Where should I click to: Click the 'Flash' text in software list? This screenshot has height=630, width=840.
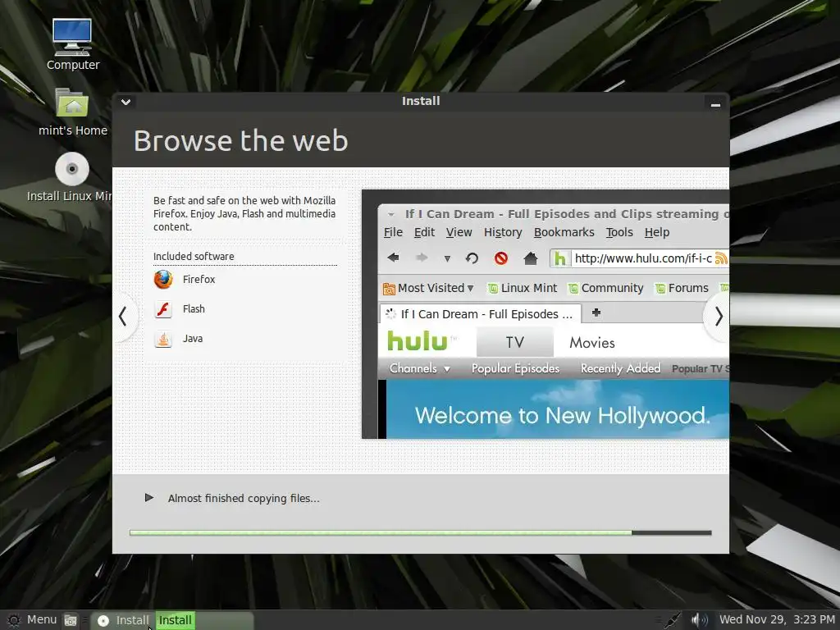194,309
